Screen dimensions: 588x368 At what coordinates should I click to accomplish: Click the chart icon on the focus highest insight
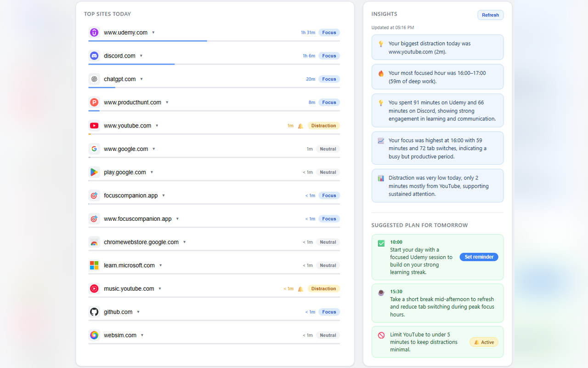[x=381, y=141]
